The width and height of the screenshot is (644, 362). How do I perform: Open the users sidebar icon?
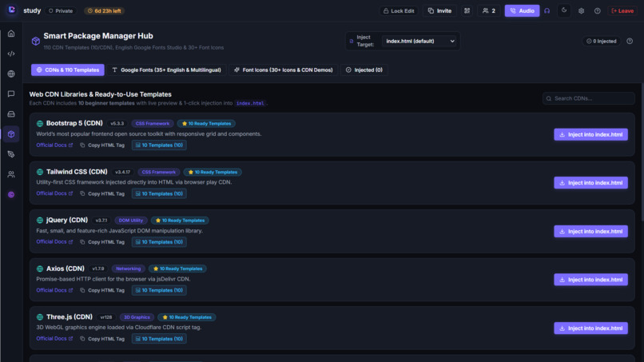click(x=11, y=175)
